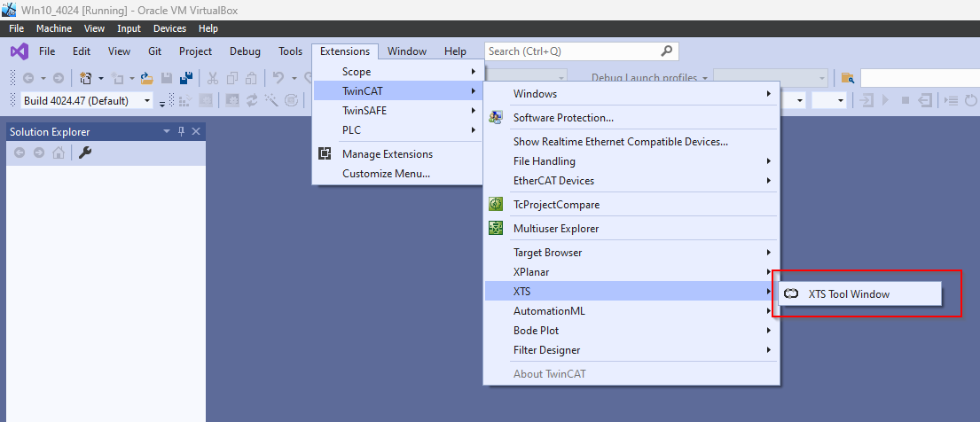This screenshot has width=980, height=422.
Task: Open the Build 4024.47 (Default) dropdown
Action: point(147,101)
